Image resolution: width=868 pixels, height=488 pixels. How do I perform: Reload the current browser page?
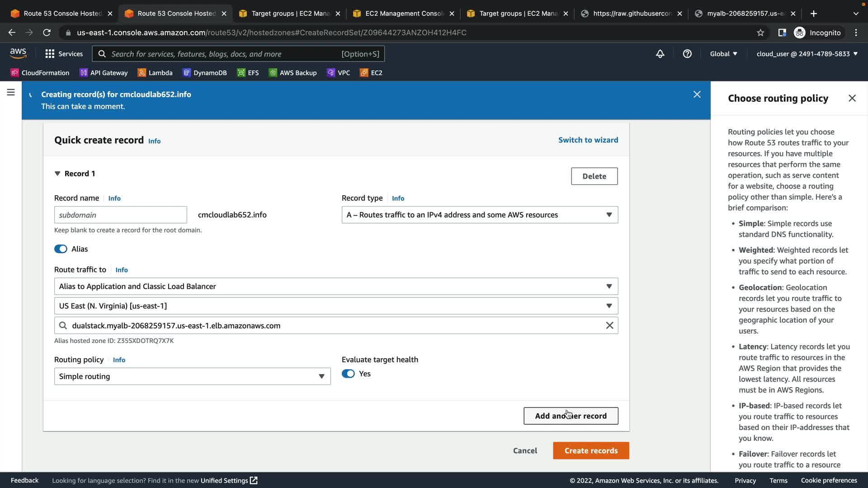click(47, 33)
